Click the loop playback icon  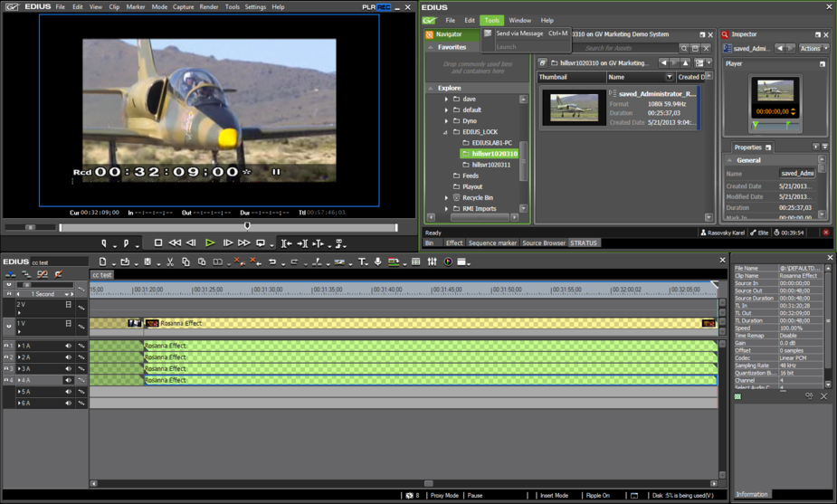point(261,243)
